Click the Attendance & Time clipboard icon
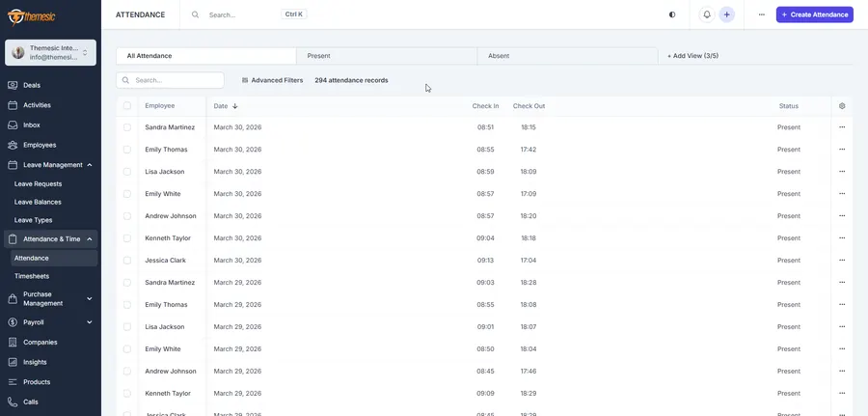The height and width of the screenshot is (416, 868). pos(13,239)
